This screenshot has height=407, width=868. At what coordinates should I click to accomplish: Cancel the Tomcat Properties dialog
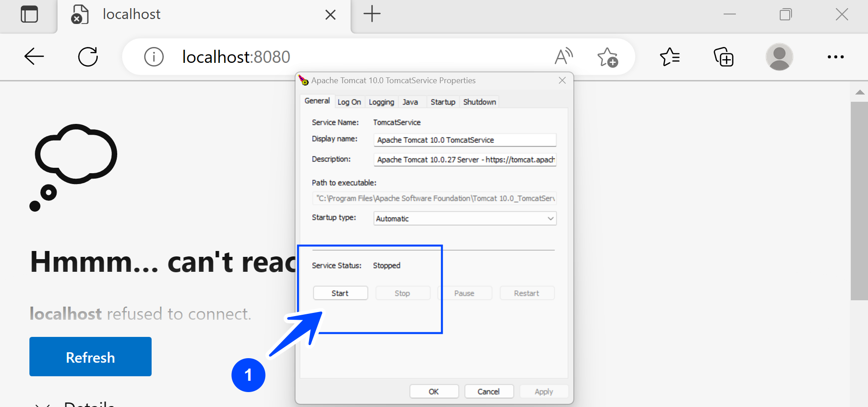(x=489, y=392)
